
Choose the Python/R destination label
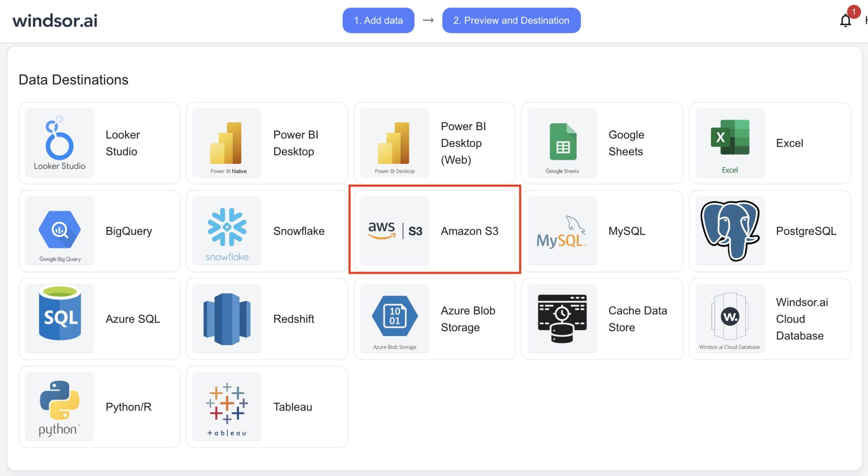[128, 407]
